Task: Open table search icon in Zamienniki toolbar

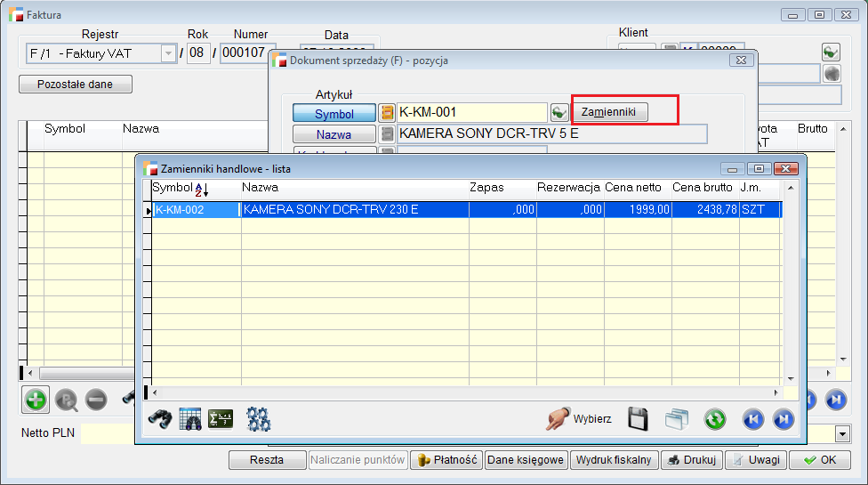Action: click(x=190, y=419)
